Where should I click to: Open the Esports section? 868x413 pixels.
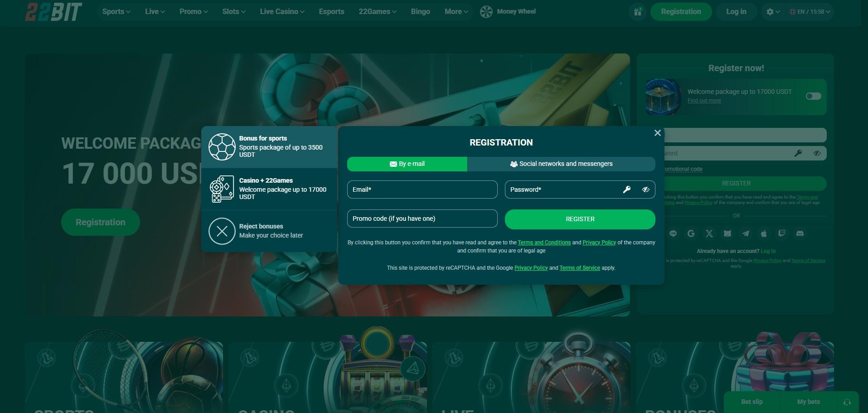331,12
